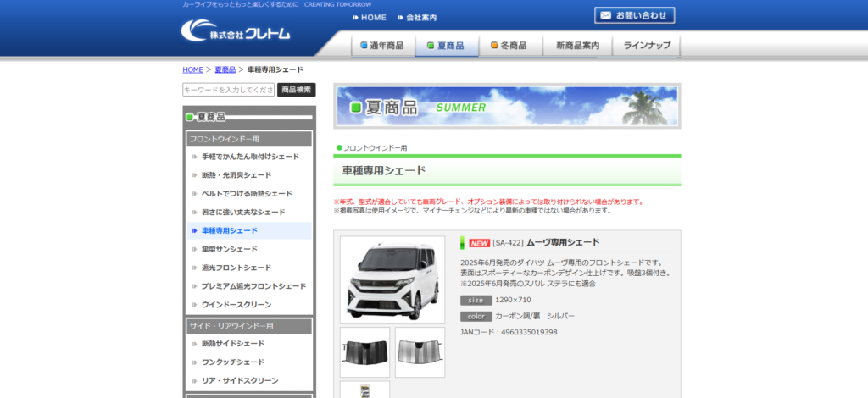This screenshot has height=398, width=868.
Task: Click the クレトム company logo
Action: pos(236,31)
